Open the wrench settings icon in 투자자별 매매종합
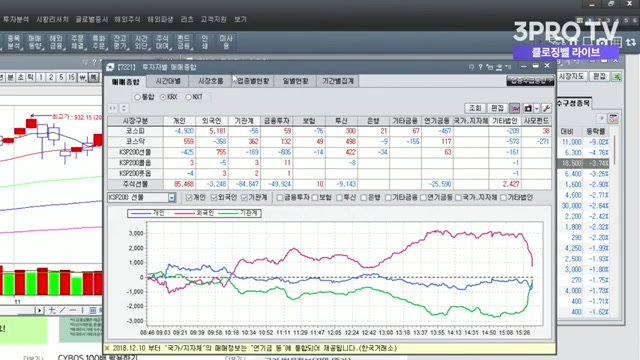 coord(547,108)
